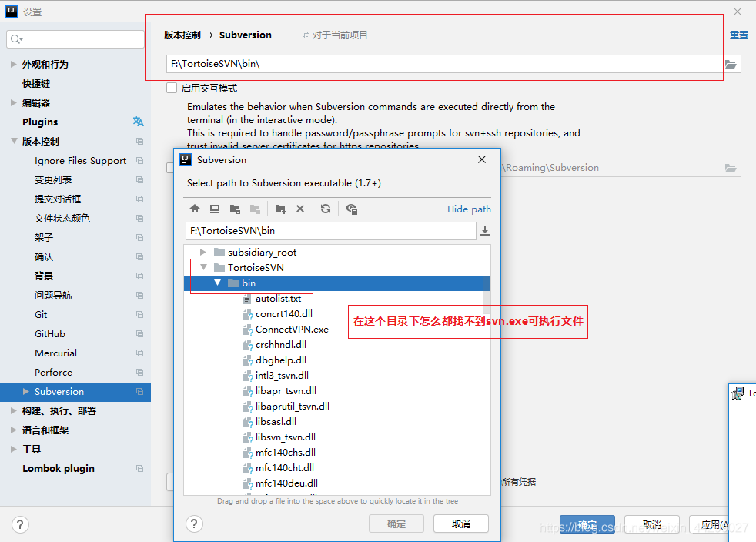Open 背景 settings page
Image resolution: width=756 pixels, height=542 pixels.
44,276
